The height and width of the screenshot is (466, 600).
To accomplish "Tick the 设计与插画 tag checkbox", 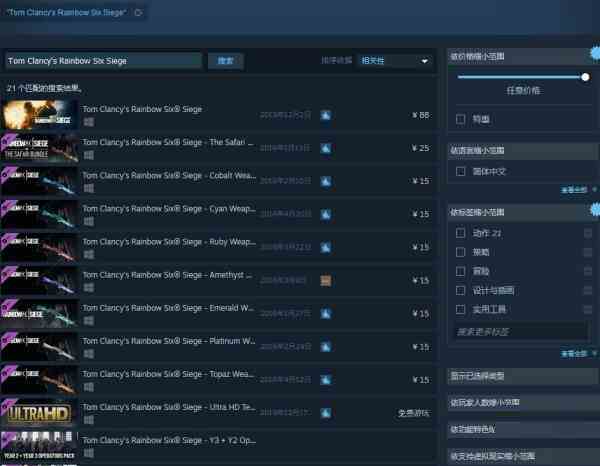I will click(x=461, y=290).
